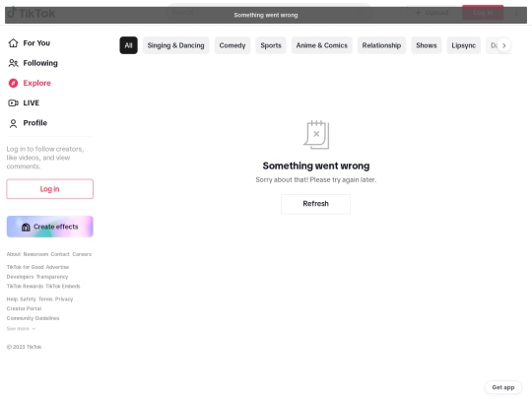
Task: Select the All category tab
Action: click(x=129, y=45)
